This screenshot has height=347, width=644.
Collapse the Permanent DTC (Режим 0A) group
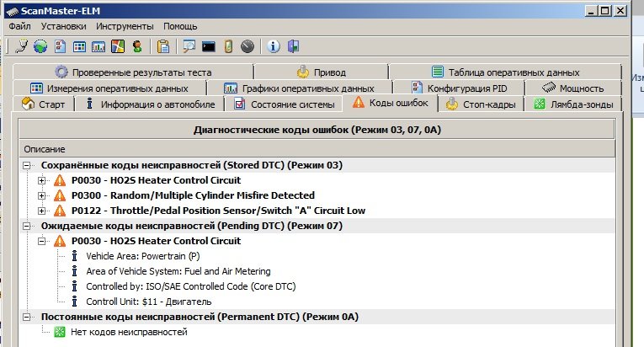coord(29,317)
